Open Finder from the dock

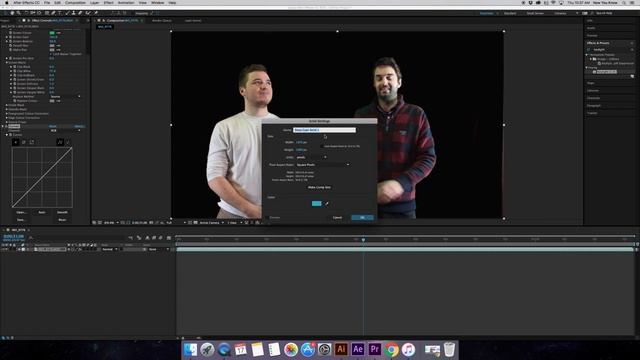click(x=190, y=349)
